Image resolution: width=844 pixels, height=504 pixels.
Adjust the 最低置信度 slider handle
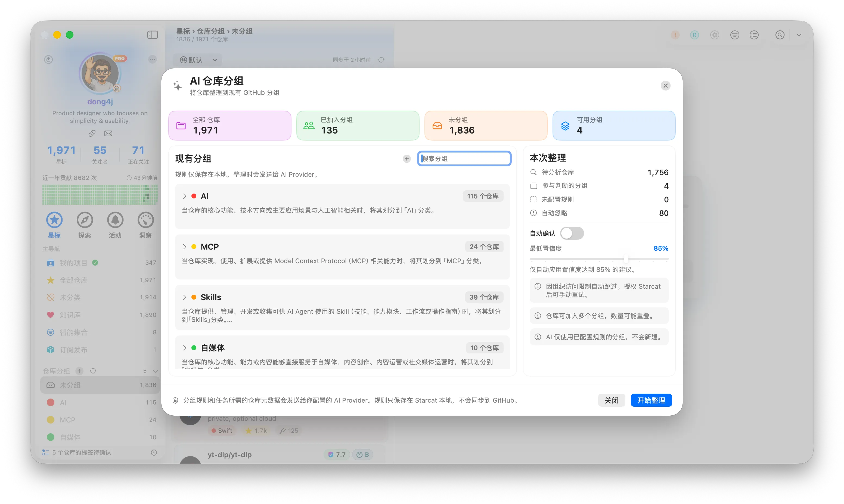(626, 259)
